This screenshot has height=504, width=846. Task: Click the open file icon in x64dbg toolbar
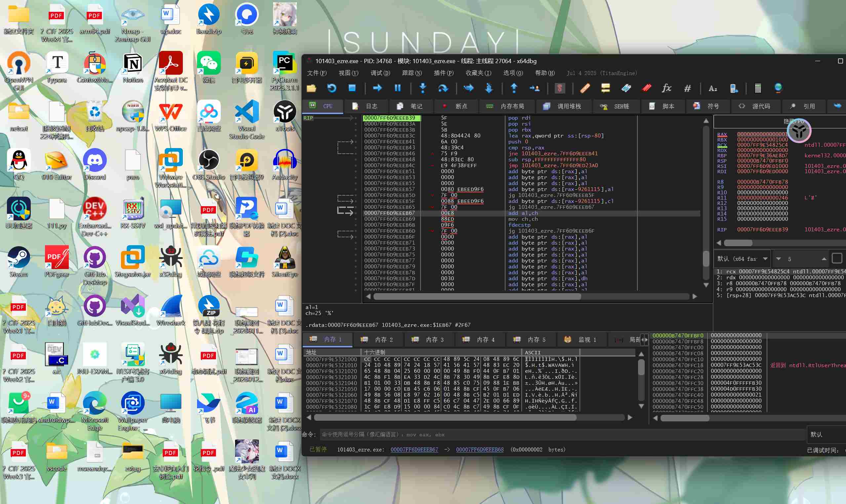[311, 89]
